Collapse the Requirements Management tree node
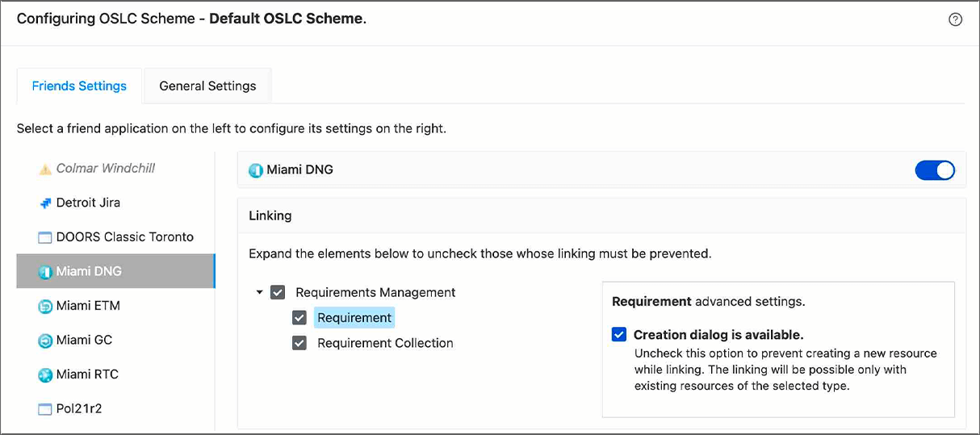The width and height of the screenshot is (980, 435). point(259,292)
